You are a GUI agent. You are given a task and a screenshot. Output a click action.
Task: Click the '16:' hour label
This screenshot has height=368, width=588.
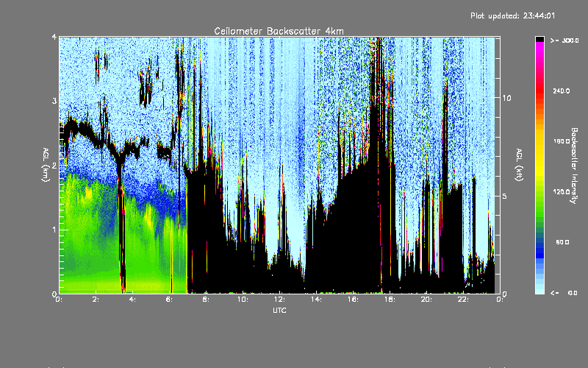click(x=354, y=300)
